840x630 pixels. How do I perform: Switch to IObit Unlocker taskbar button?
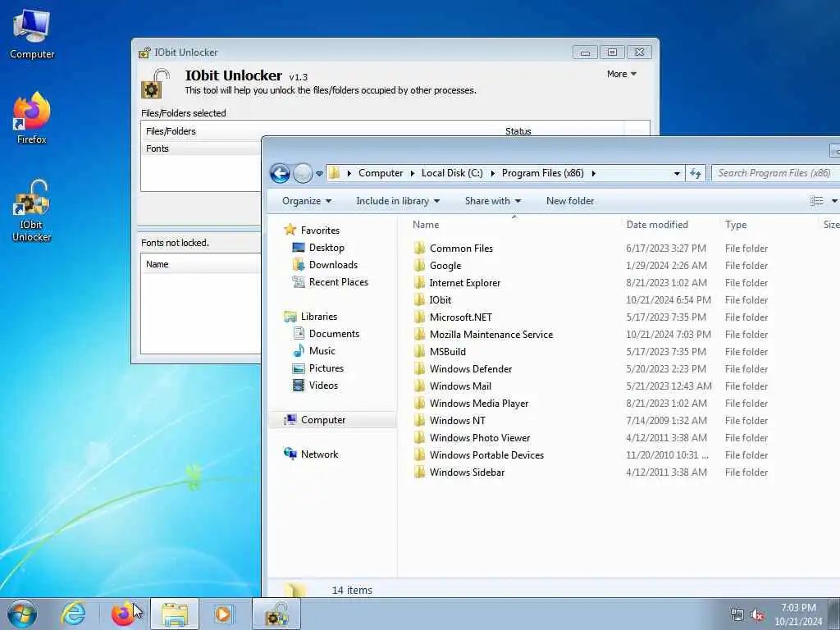click(x=276, y=614)
